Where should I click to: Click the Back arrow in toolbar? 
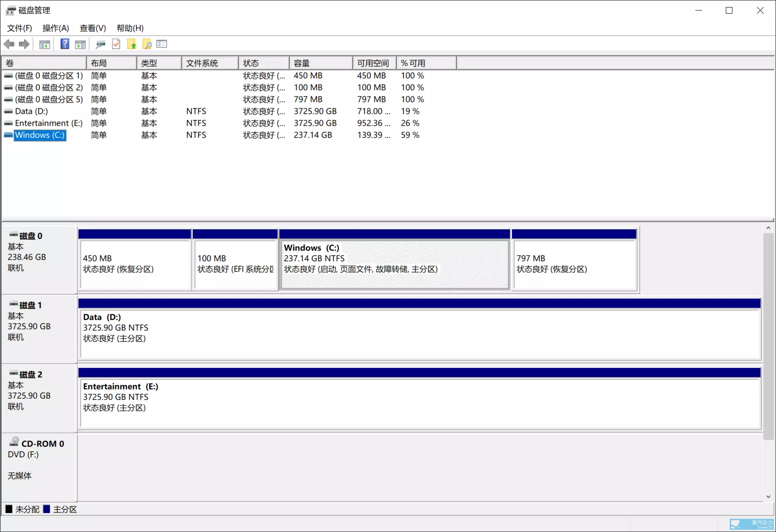pos(9,44)
